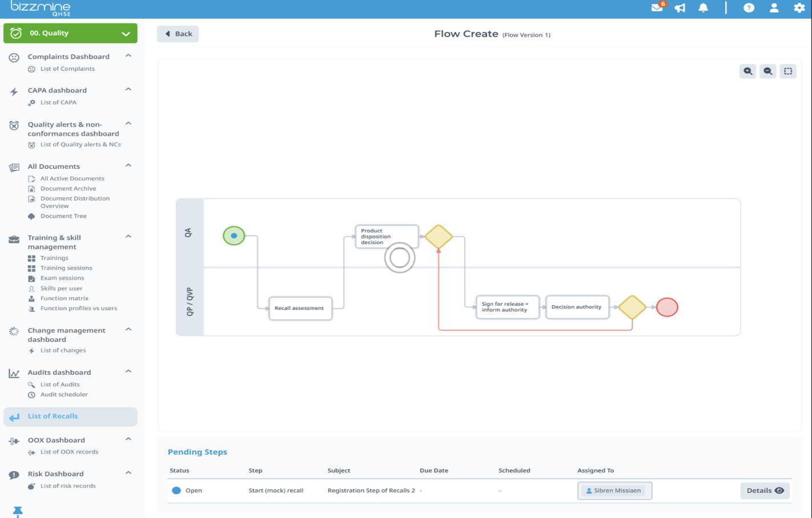The width and height of the screenshot is (812, 518).
Task: Select the Sign for release + inform authority box
Action: [508, 307]
